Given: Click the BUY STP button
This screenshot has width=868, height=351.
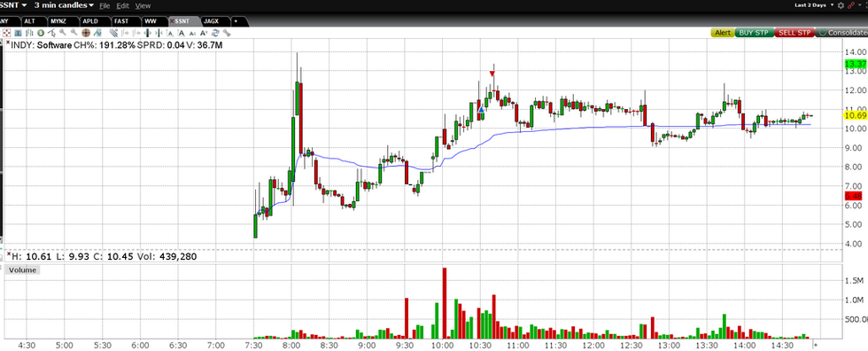Looking at the screenshot, I should click(x=754, y=33).
